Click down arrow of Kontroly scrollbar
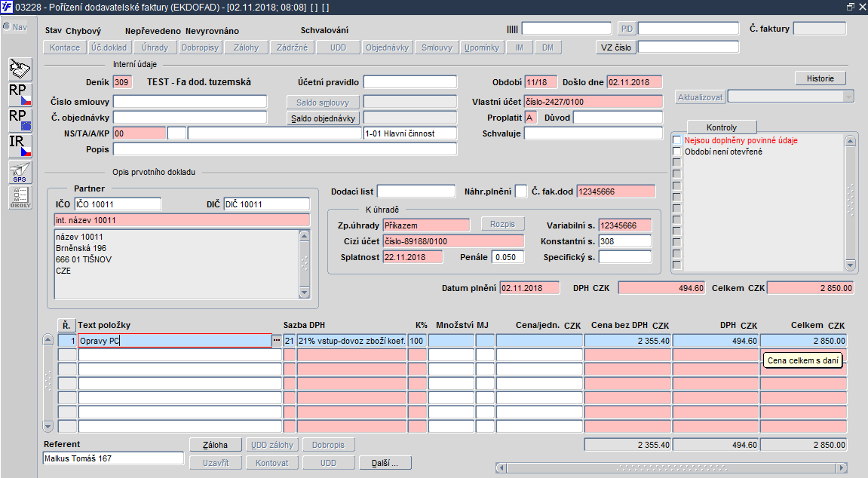 tap(851, 265)
